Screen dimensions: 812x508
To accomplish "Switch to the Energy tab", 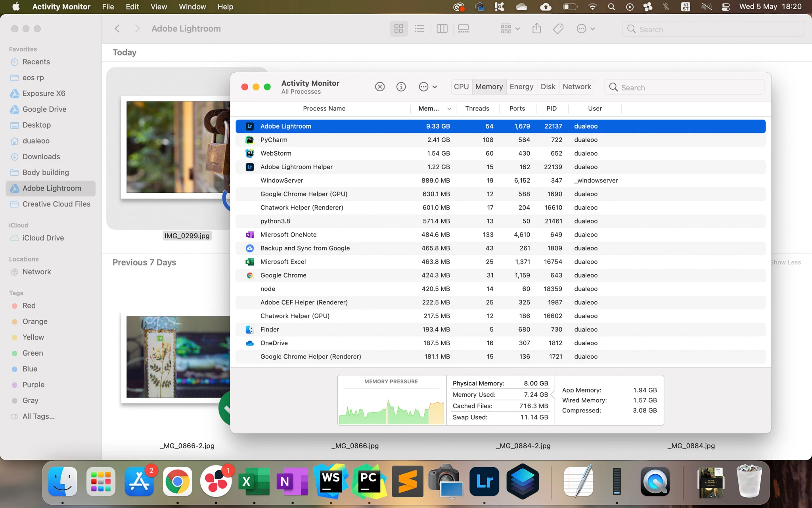I will click(521, 87).
